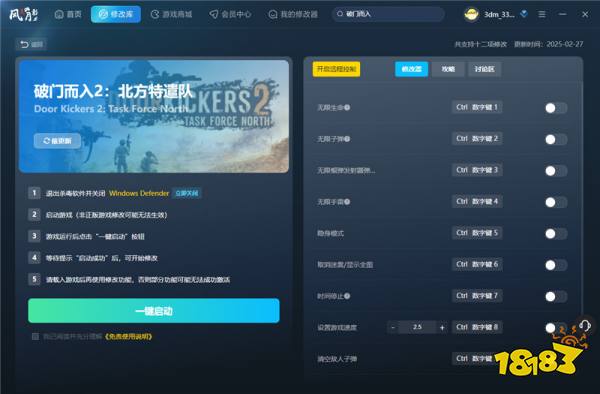
Task: Click the Ctrl 数字键 4 hotkey box
Action: pyautogui.click(x=477, y=202)
